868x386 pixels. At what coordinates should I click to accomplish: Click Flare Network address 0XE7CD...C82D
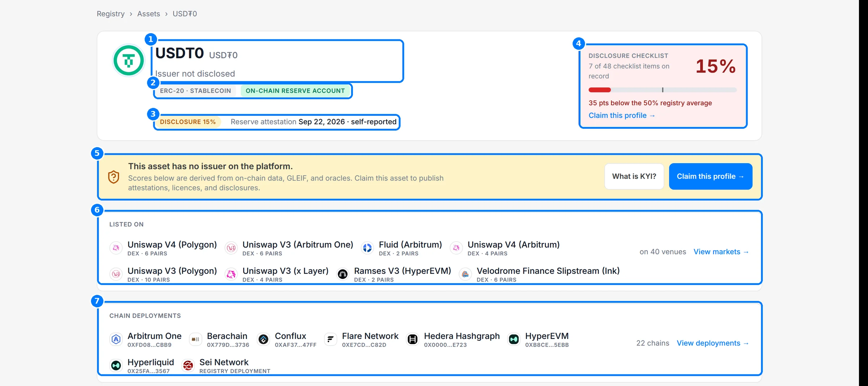tap(364, 345)
